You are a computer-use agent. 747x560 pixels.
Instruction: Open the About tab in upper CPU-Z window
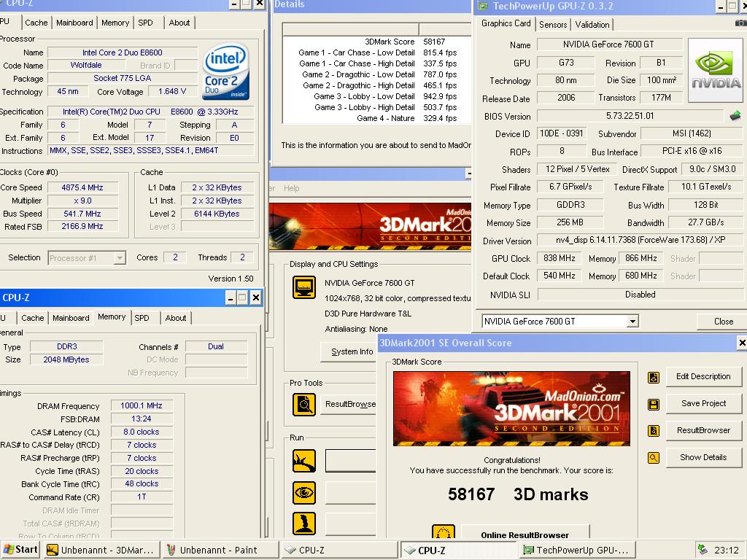tap(179, 23)
